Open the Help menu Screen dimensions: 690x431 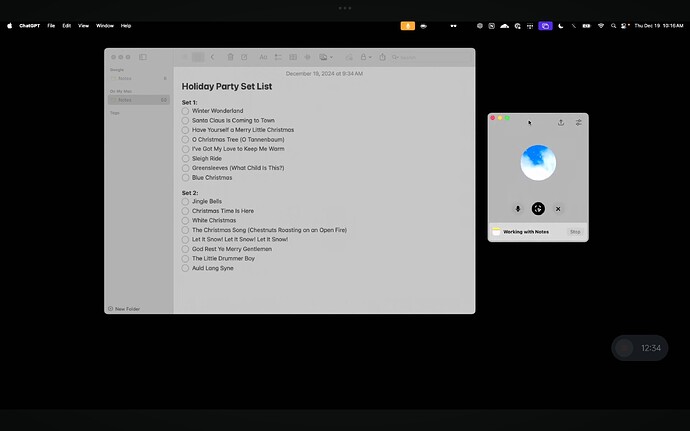[x=126, y=26]
